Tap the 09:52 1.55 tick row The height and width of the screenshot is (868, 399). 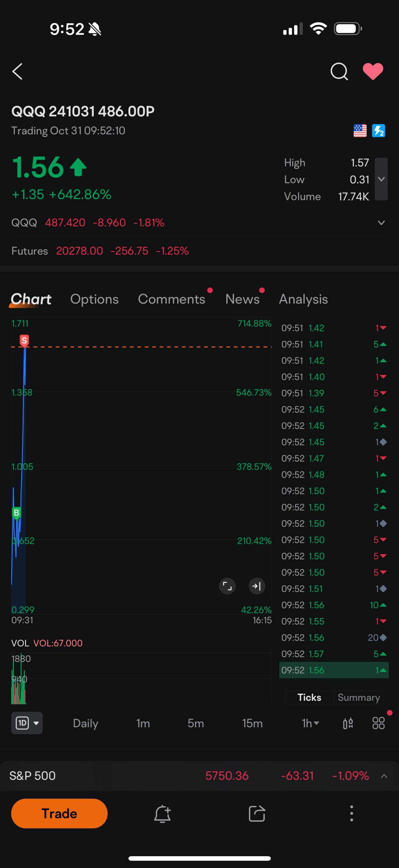[334, 621]
